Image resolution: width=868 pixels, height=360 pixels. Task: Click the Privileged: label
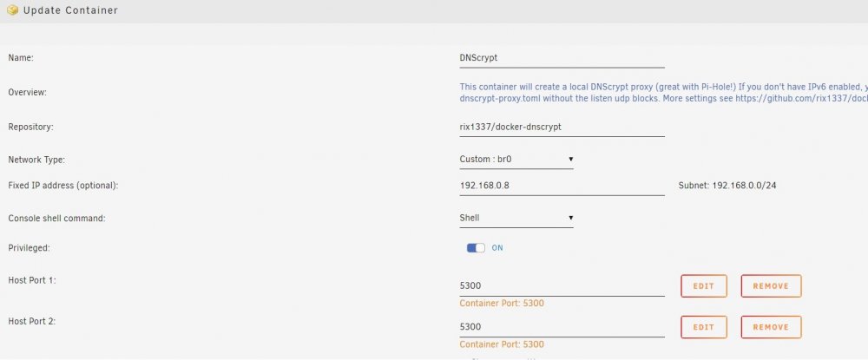[29, 248]
